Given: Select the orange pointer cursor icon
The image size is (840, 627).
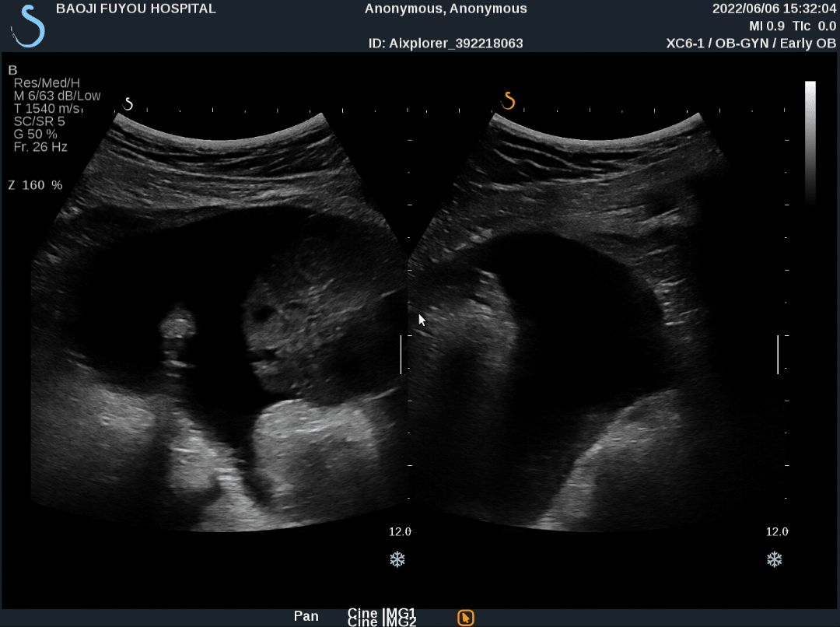Looking at the screenshot, I should [x=465, y=618].
